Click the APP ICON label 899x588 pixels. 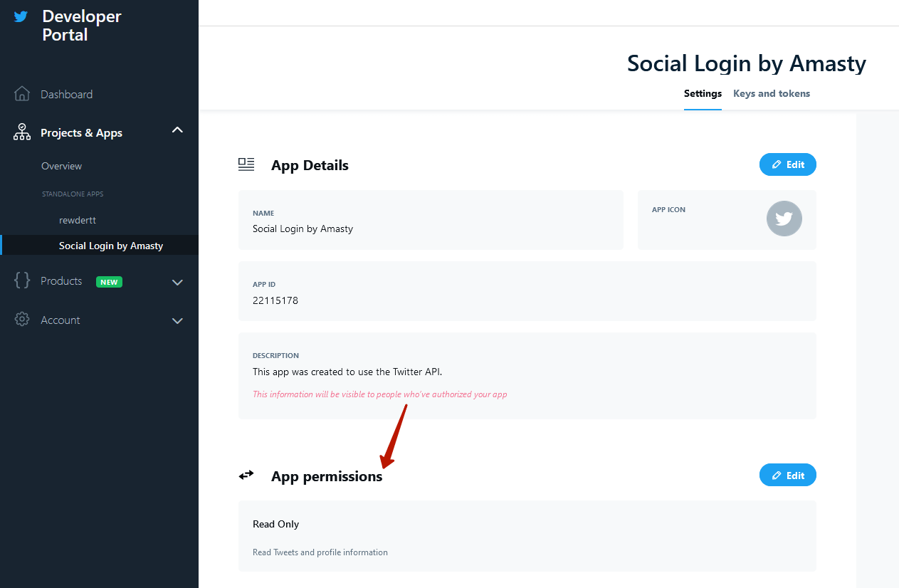[668, 210]
